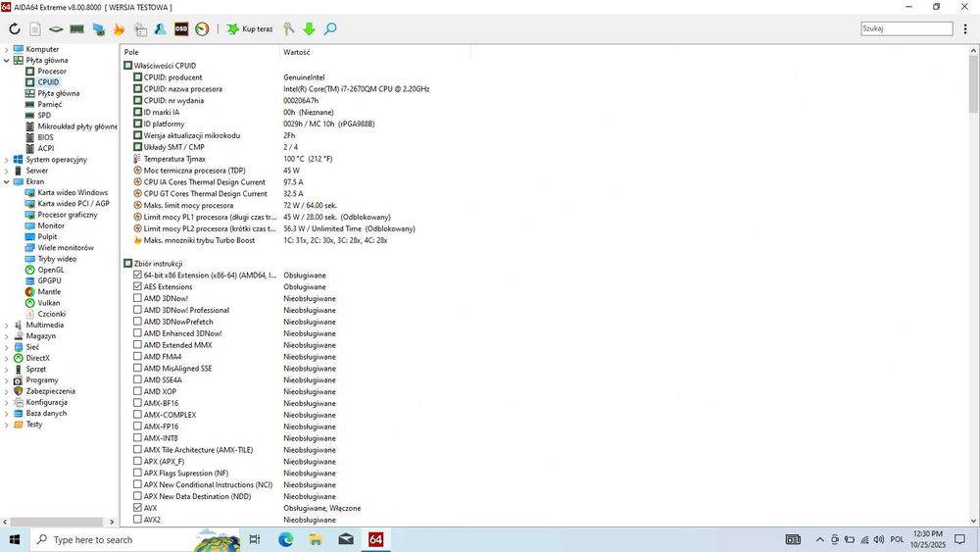Select the Vulkan tree item
Screen dimensions: 980x552
[49, 303]
